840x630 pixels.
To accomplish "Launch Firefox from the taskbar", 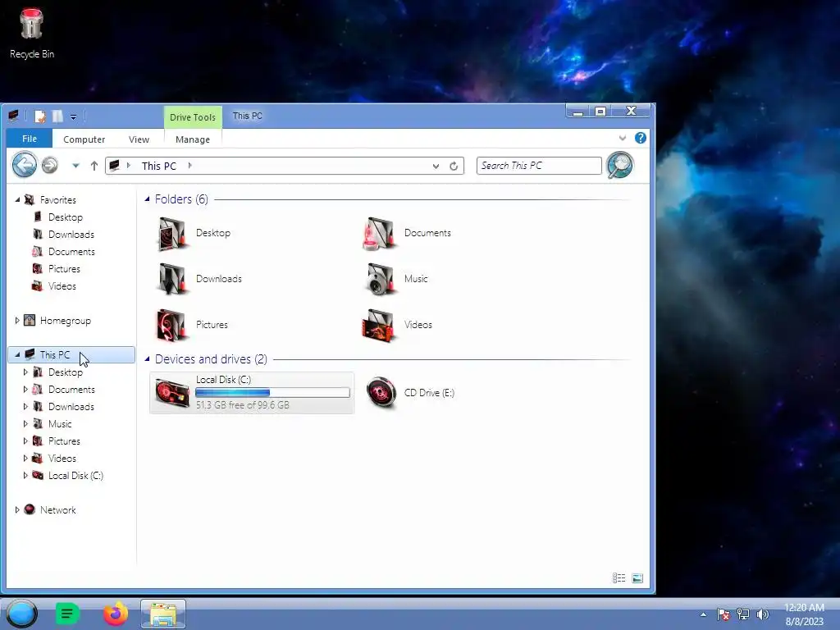I will coord(116,614).
